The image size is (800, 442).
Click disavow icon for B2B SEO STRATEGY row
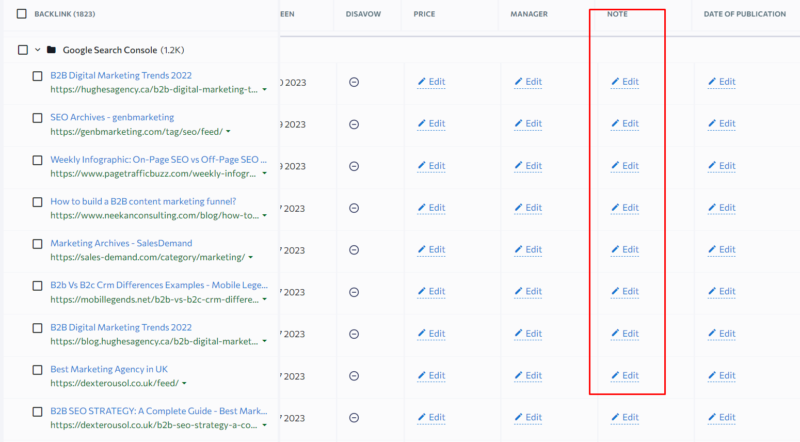click(354, 418)
